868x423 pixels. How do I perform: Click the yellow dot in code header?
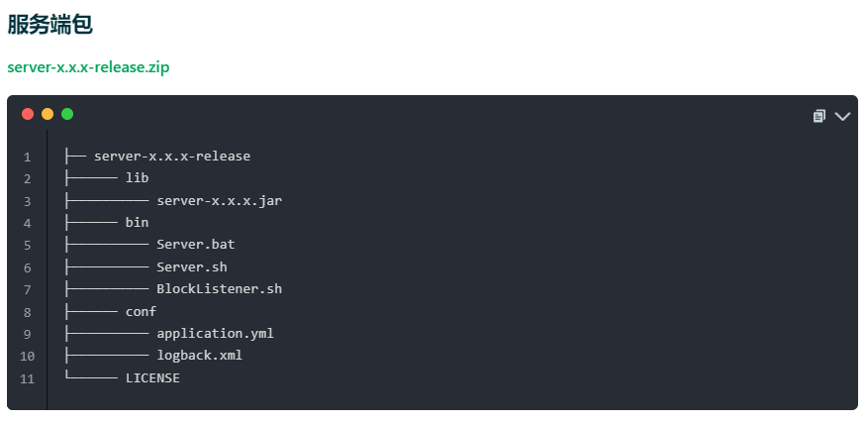pyautogui.click(x=48, y=114)
